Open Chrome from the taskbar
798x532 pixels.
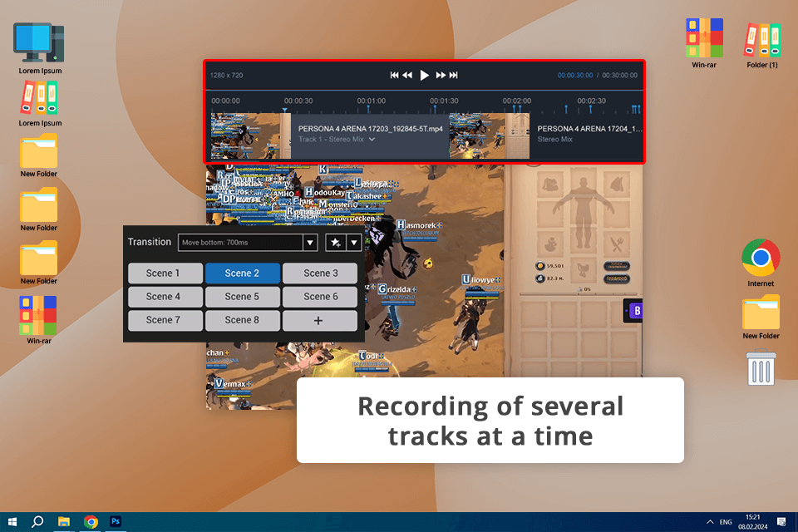pyautogui.click(x=91, y=522)
